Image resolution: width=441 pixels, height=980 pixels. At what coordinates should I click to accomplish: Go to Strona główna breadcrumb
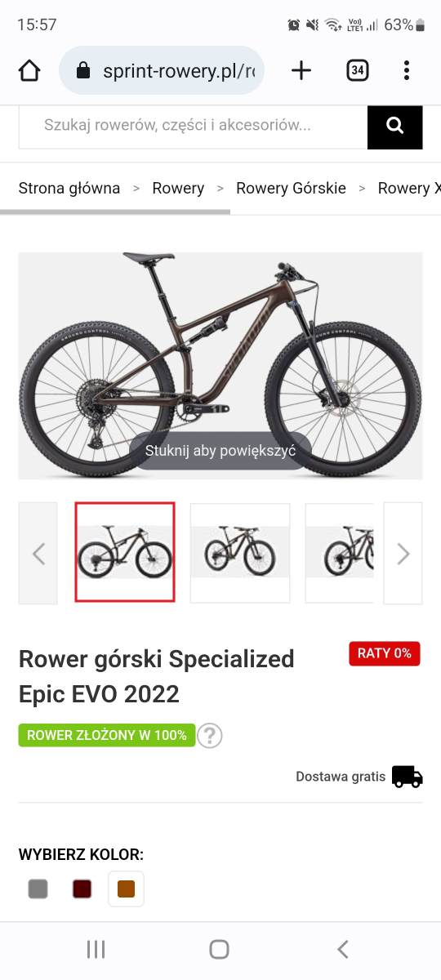tap(69, 188)
